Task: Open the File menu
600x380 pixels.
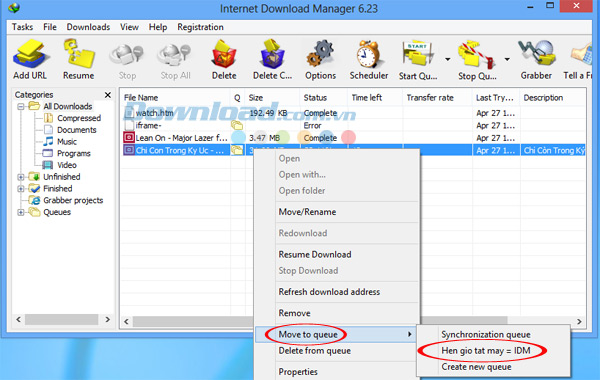Action: pyautogui.click(x=50, y=27)
